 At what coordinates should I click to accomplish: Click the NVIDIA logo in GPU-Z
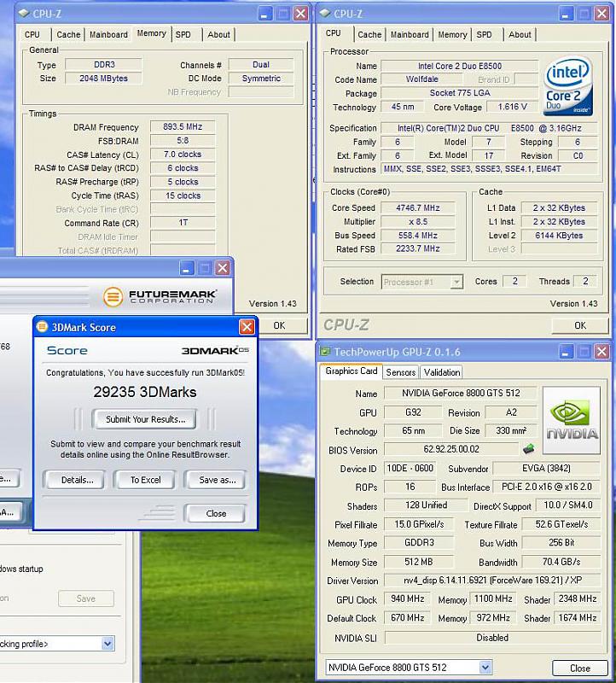click(x=572, y=420)
